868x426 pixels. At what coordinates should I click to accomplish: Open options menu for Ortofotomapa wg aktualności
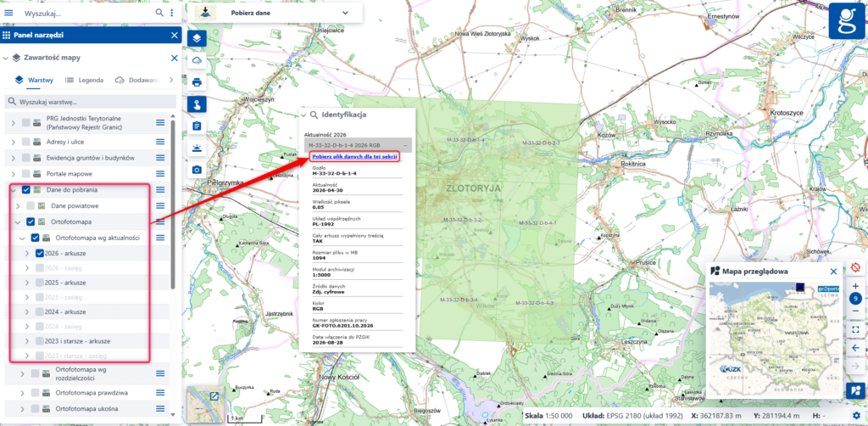[x=160, y=238]
